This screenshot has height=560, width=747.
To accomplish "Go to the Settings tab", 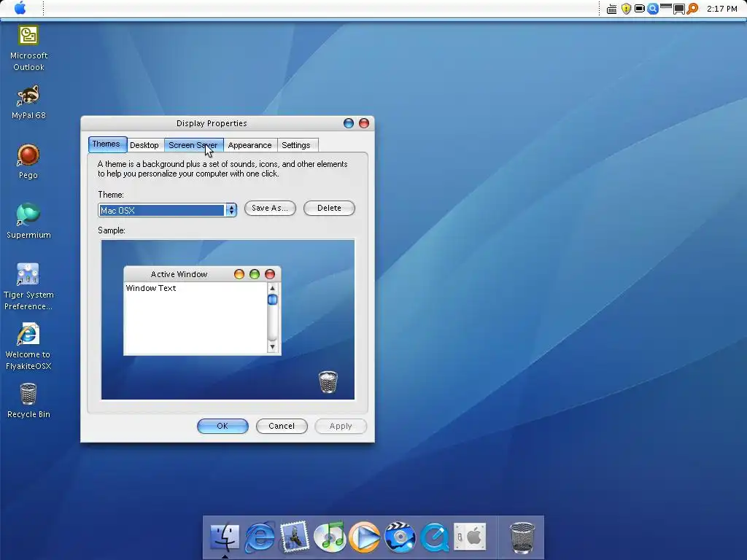I will point(296,145).
